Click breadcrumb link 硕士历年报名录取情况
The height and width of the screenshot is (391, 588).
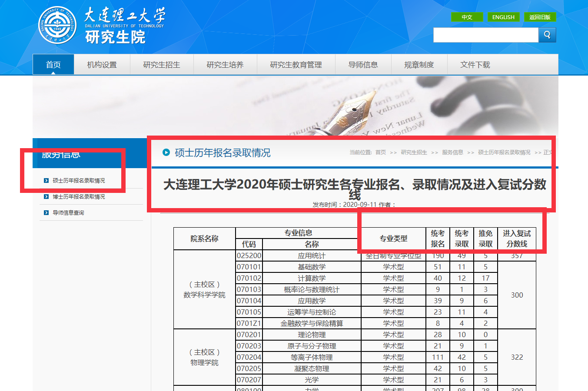pos(504,152)
